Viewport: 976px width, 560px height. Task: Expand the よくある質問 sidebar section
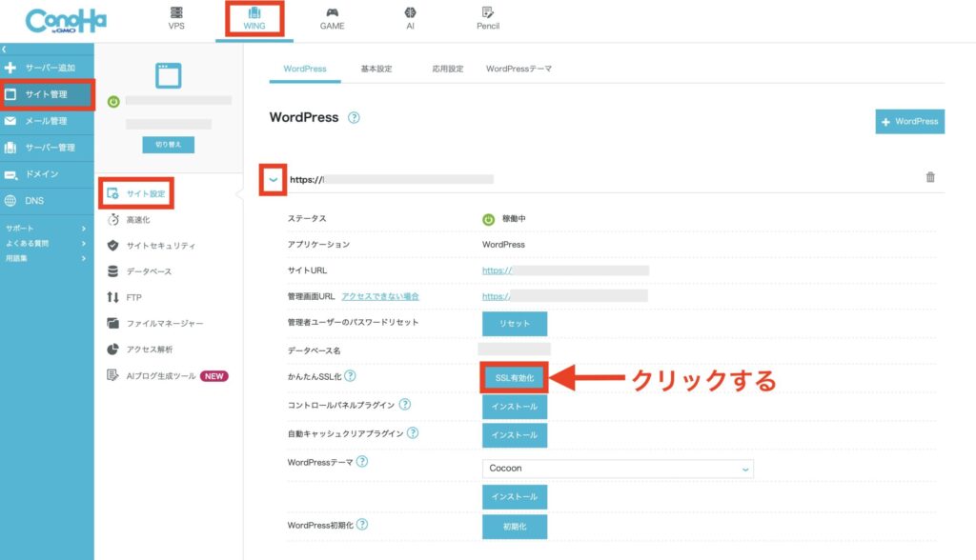tap(46, 243)
